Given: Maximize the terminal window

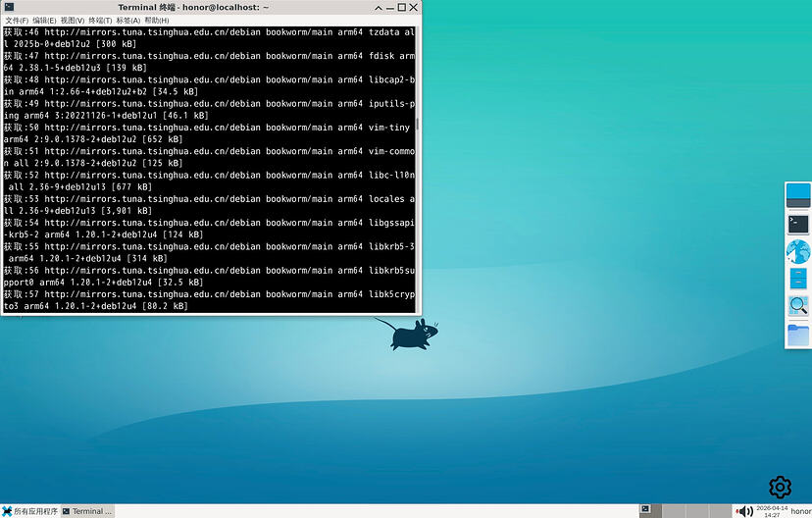Looking at the screenshot, I should [x=401, y=7].
